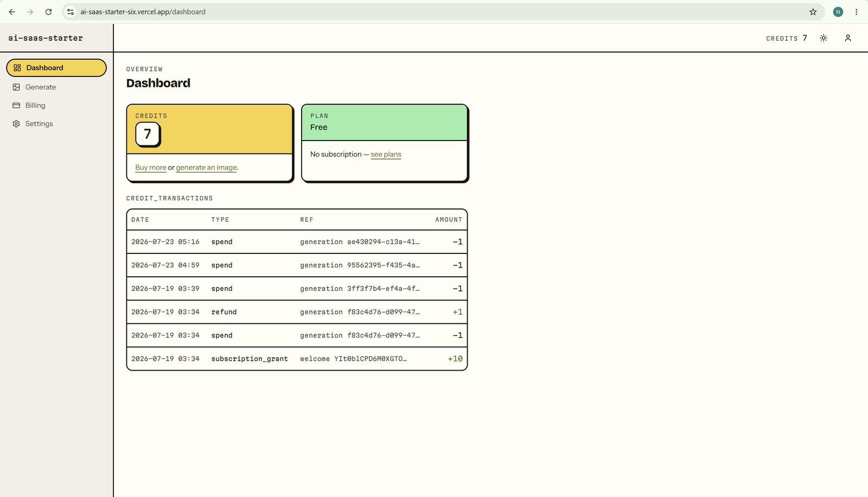This screenshot has width=868, height=497.
Task: Open the Generate page in sidebar
Action: click(56, 87)
